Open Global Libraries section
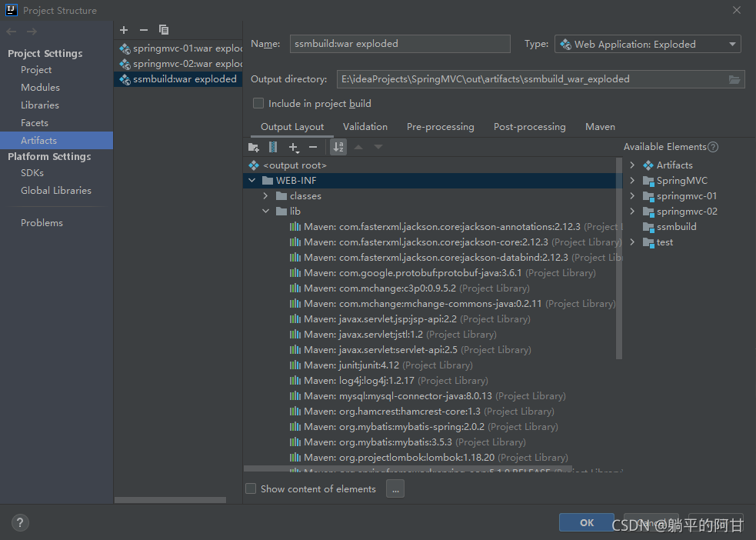This screenshot has height=540, width=756. coord(56,191)
